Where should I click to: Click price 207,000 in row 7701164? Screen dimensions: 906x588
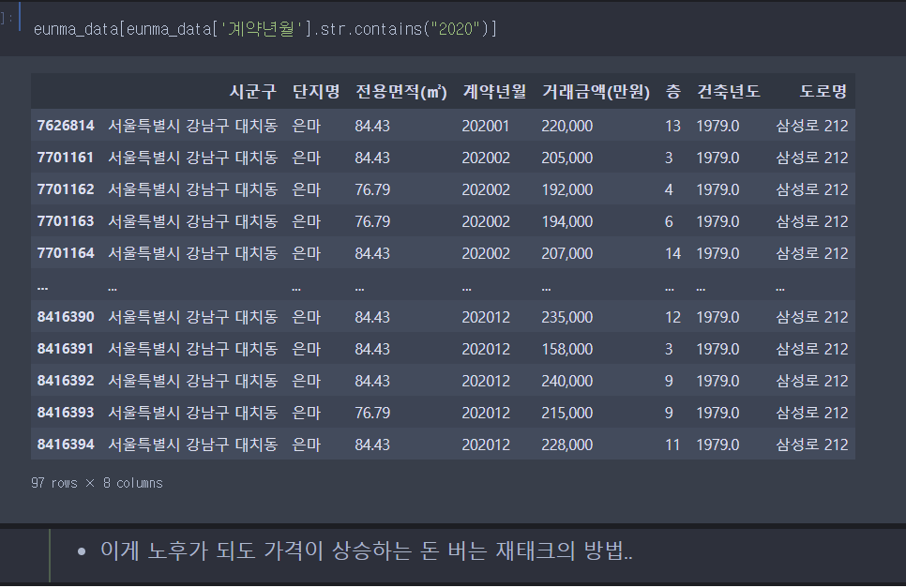point(566,253)
